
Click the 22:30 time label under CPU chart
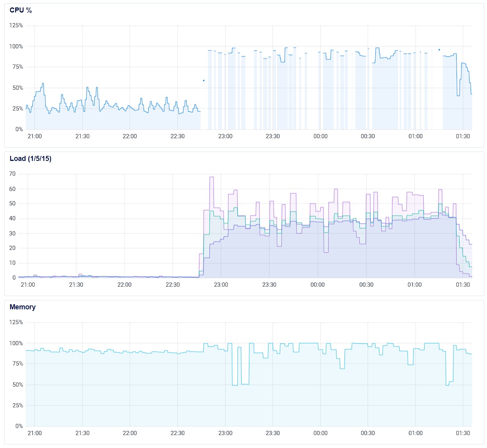[178, 136]
